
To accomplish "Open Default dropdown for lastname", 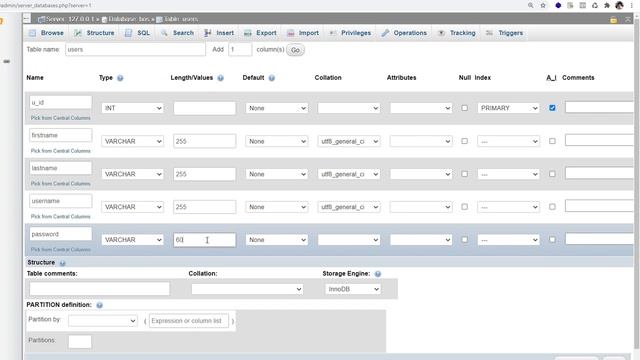I will point(277,174).
